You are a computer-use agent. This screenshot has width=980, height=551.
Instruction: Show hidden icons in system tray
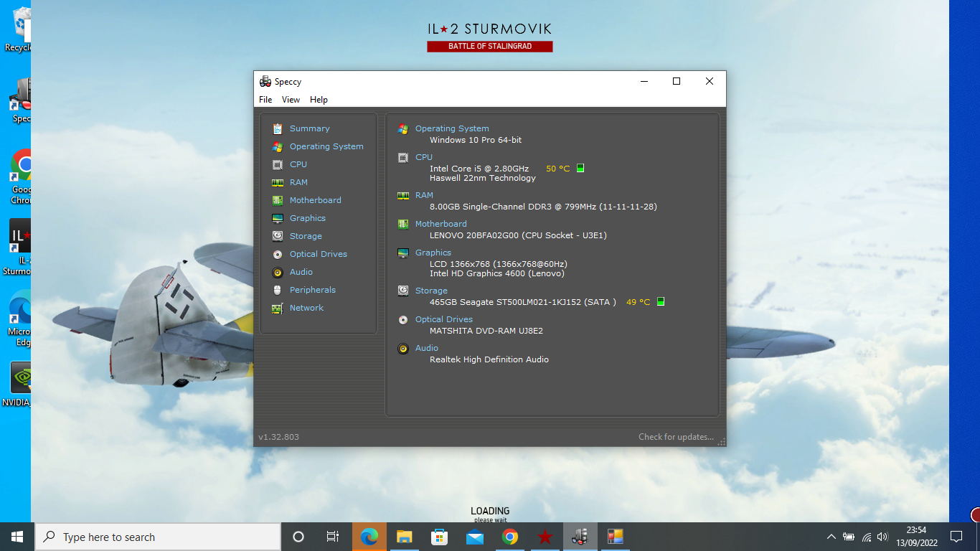point(831,537)
